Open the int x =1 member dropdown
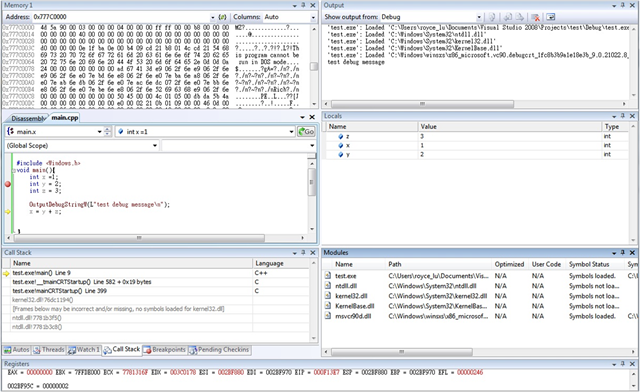 point(291,131)
